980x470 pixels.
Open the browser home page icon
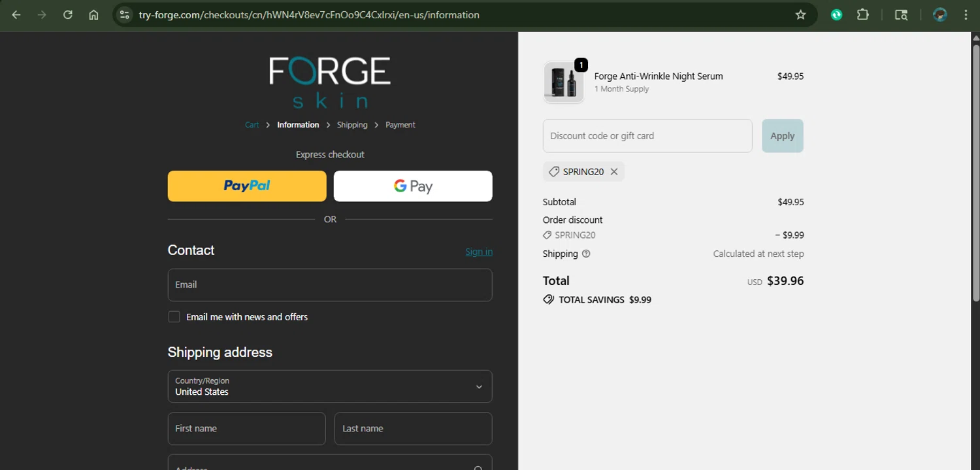point(93,14)
